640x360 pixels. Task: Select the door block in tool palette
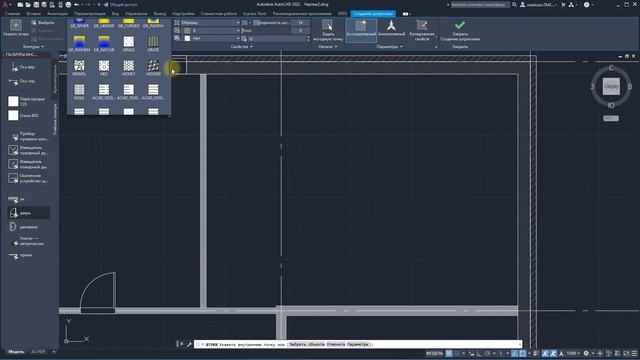(x=28, y=213)
